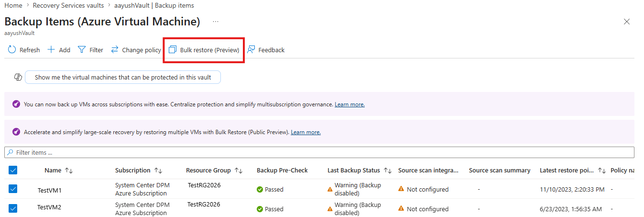Image resolution: width=644 pixels, height=217 pixels.
Task: Click the 6/23/2023, 1:56:35 AM restore point
Action: pos(570,209)
